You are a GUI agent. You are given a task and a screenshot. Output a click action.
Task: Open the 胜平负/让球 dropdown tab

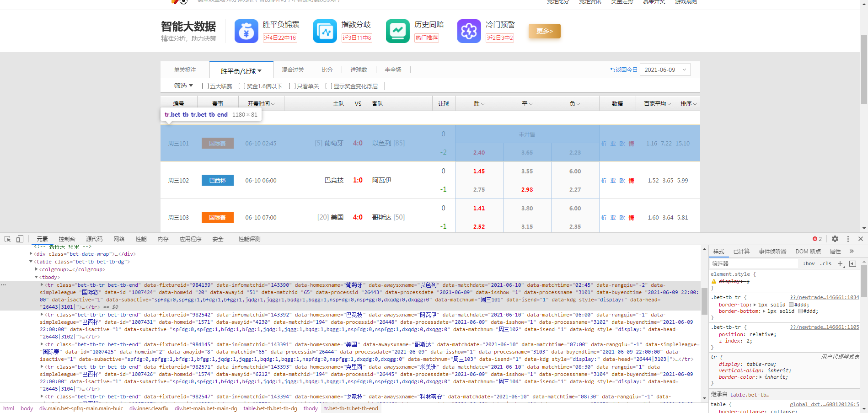coord(241,71)
